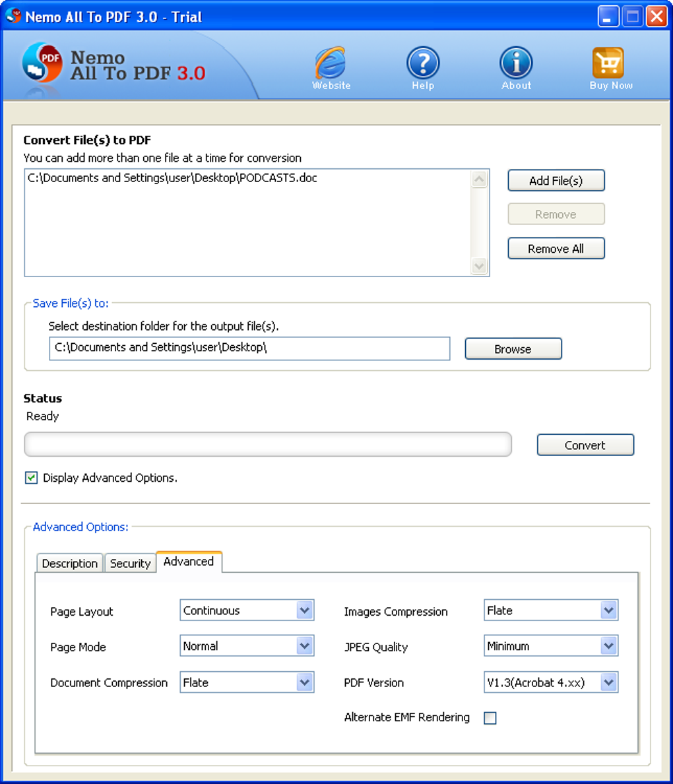
Task: Click the scrollbar down arrow in file list
Action: pyautogui.click(x=479, y=267)
